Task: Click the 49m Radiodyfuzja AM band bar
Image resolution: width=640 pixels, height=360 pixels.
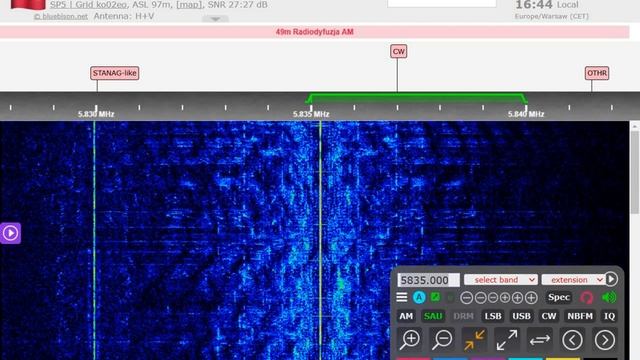Action: pos(314,32)
